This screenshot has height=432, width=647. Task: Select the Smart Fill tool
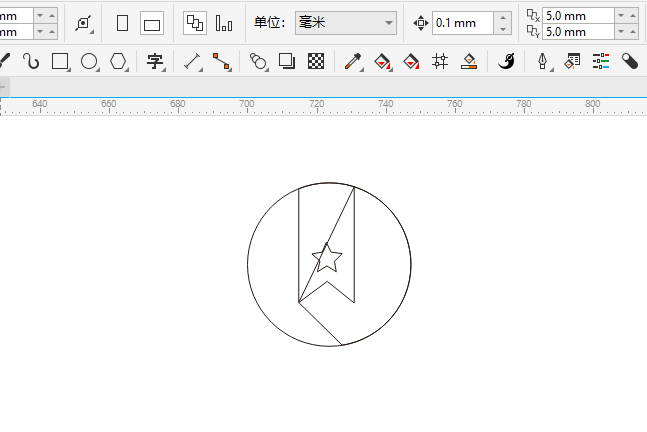pos(411,61)
